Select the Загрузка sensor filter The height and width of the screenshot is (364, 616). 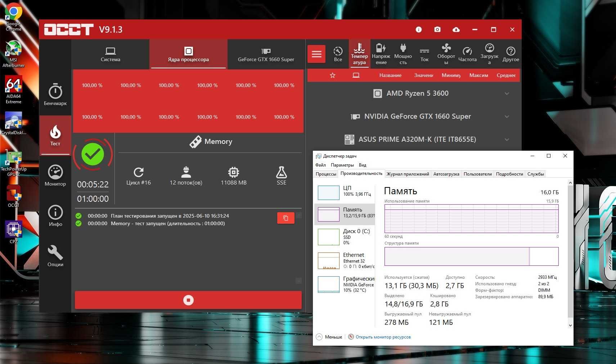click(x=489, y=54)
